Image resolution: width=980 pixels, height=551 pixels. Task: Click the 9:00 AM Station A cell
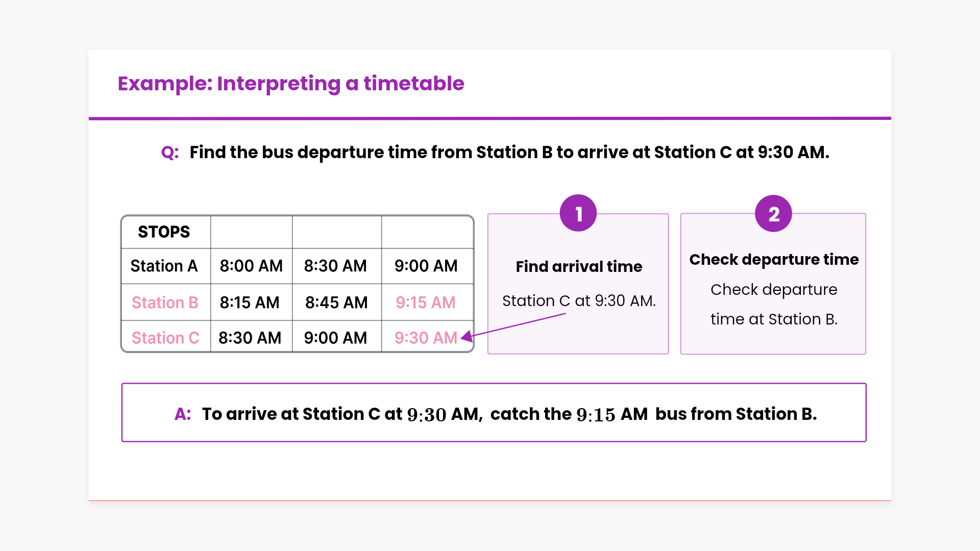point(426,266)
